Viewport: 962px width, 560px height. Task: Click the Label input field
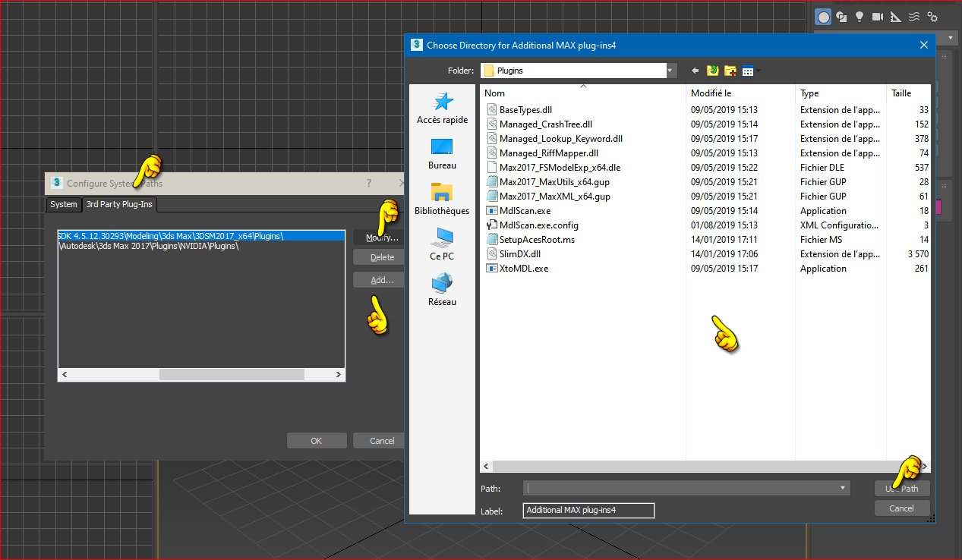(x=588, y=511)
